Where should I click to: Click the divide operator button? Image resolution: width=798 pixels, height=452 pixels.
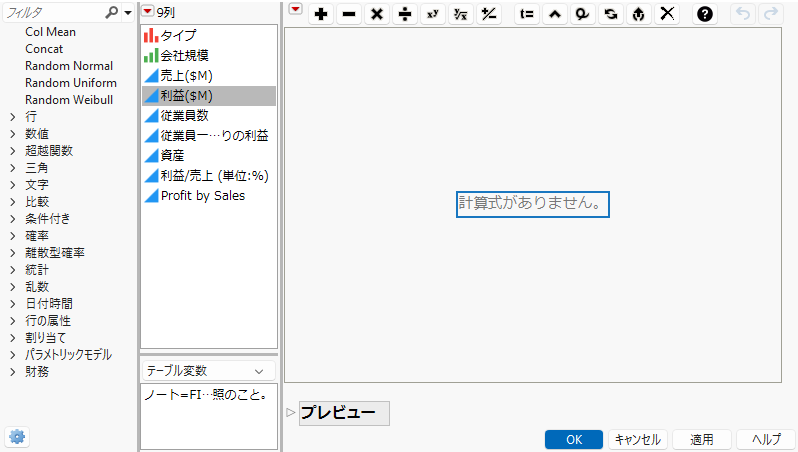[405, 14]
